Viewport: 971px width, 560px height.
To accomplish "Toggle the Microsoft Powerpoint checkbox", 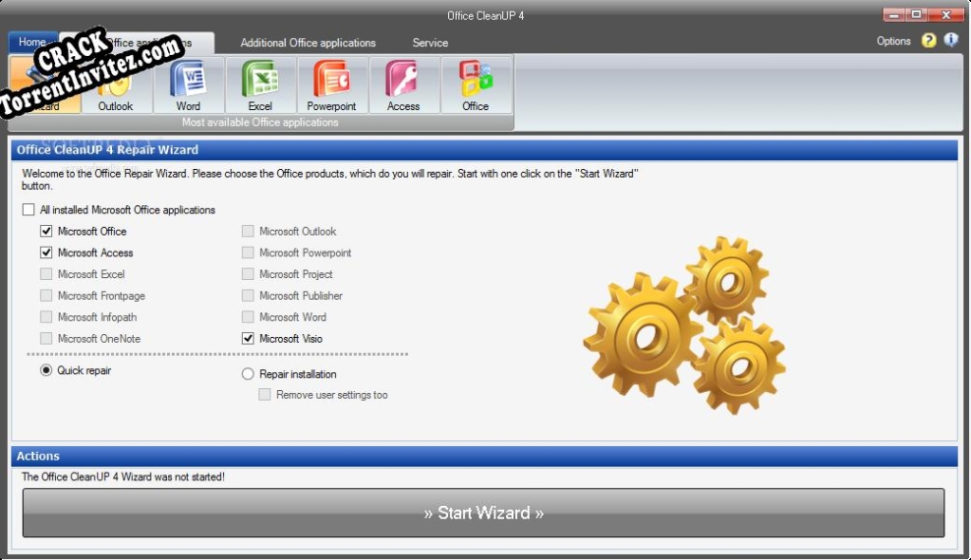I will (248, 252).
